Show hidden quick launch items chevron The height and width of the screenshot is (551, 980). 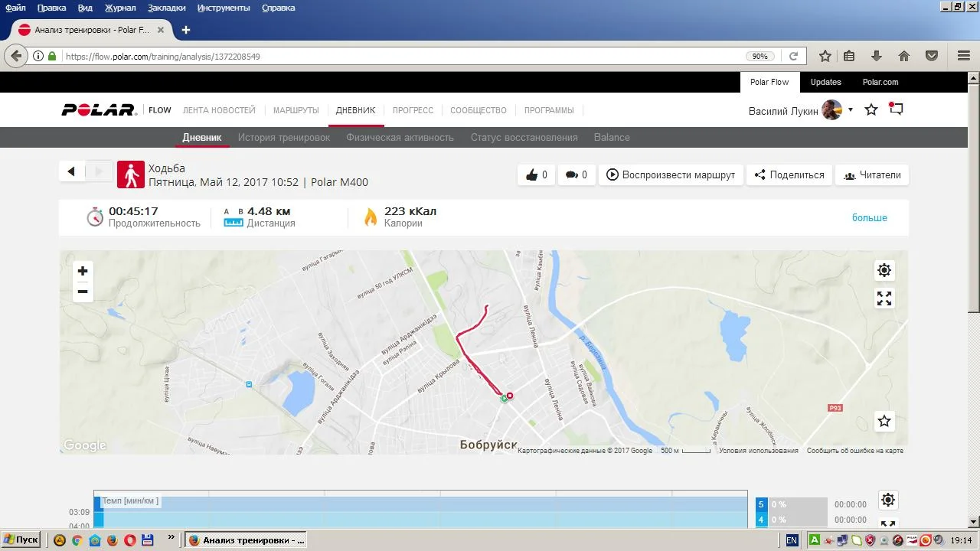click(x=171, y=538)
